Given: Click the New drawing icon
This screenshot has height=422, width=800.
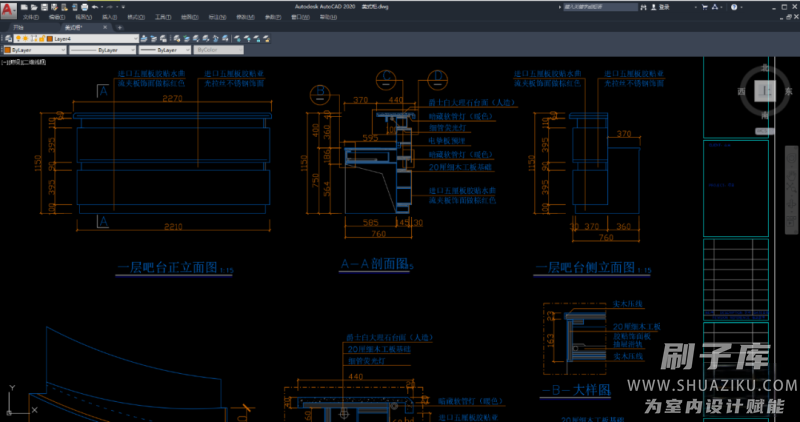Looking at the screenshot, I should pos(24,6).
